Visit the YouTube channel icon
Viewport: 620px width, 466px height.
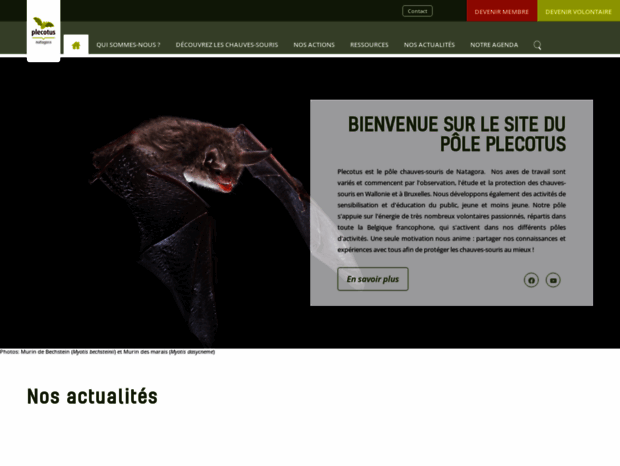[x=553, y=280]
